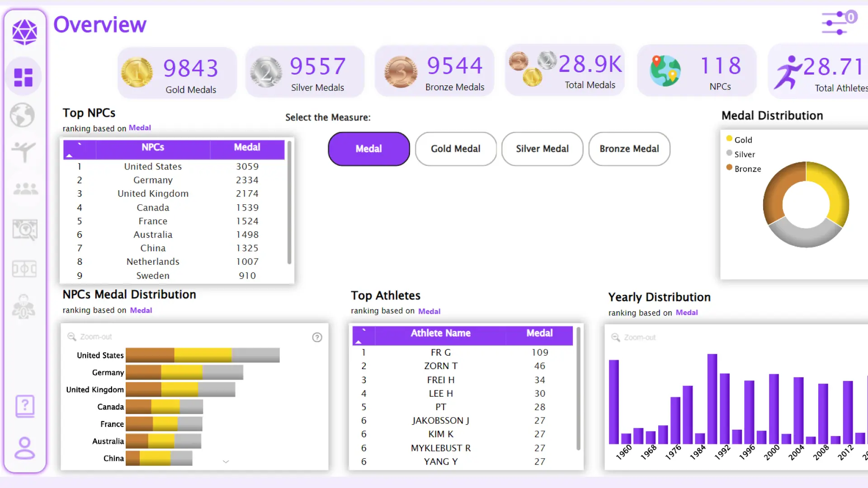
Task: Toggle Silver legend entry in Medal Distribution
Action: point(741,154)
